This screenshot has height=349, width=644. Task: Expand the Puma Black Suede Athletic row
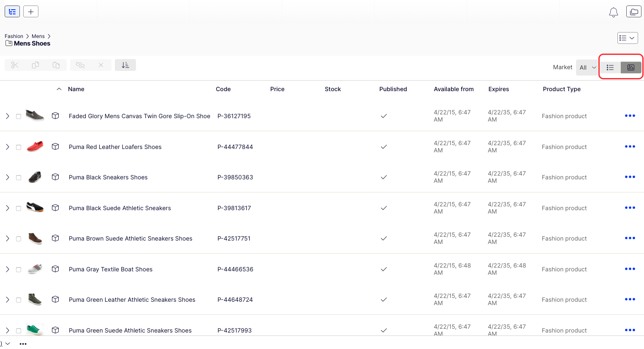pos(7,208)
